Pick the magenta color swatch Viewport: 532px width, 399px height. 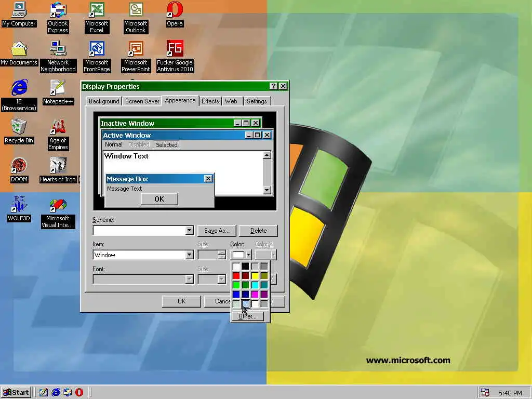click(255, 294)
